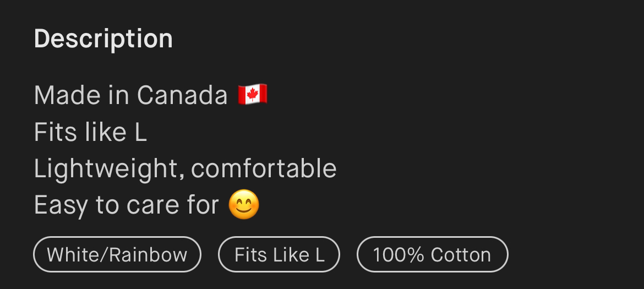The image size is (644, 289).
Task: Click the word "comfortable" in the description
Action: [x=264, y=168]
